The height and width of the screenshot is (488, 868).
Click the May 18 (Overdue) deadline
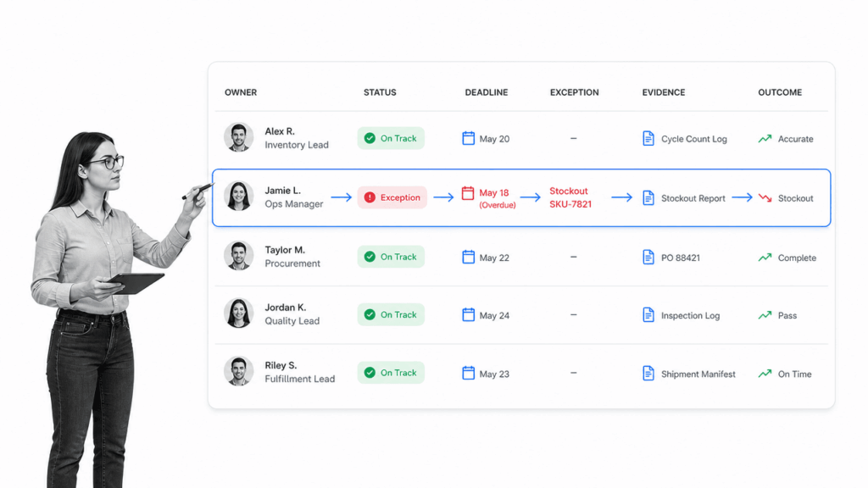pyautogui.click(x=497, y=198)
